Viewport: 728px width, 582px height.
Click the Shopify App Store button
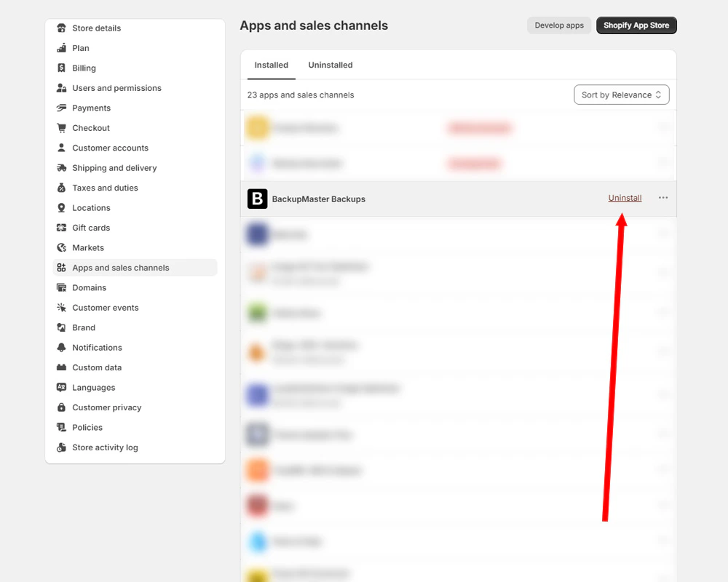[636, 25]
